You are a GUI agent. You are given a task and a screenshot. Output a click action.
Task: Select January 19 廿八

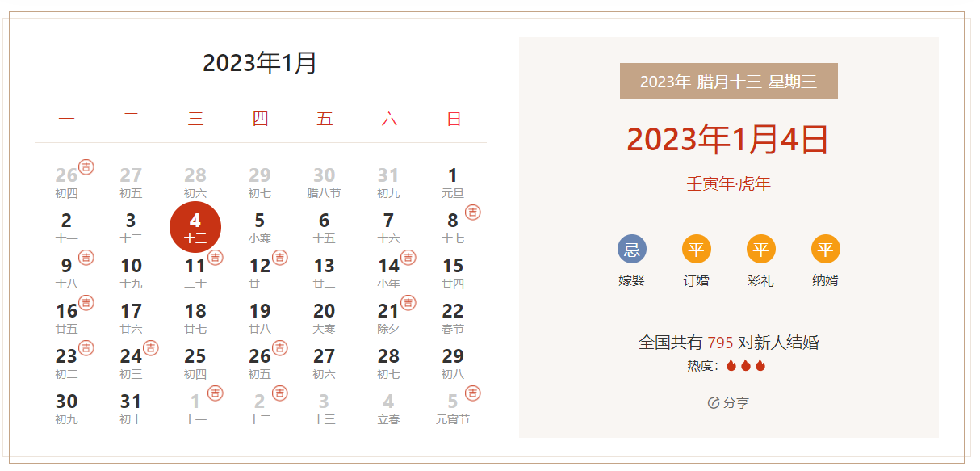[260, 318]
